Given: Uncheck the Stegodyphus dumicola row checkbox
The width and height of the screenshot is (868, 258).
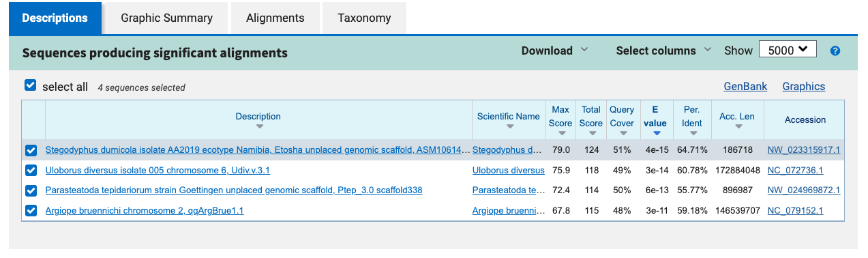Looking at the screenshot, I should (x=31, y=150).
